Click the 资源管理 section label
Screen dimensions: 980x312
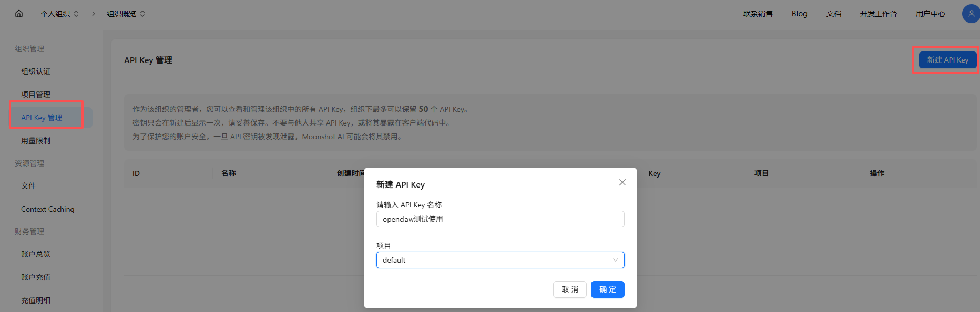click(29, 163)
